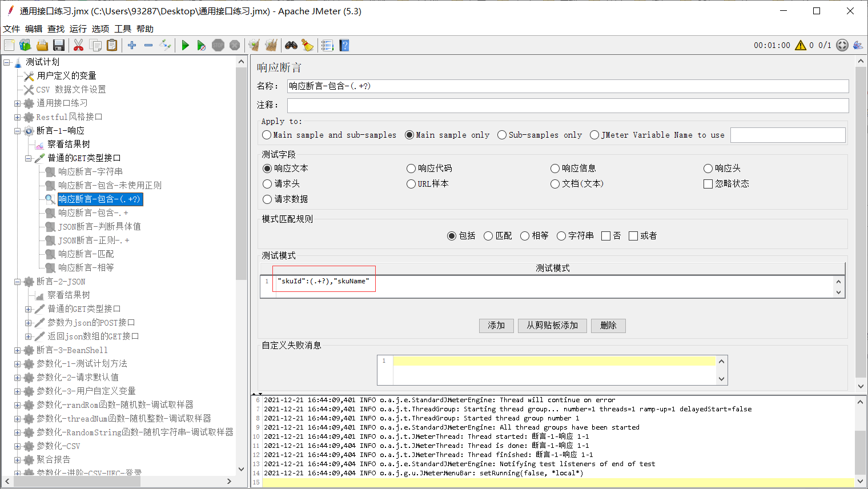
Task: Click the 注释 input field
Action: [568, 105]
